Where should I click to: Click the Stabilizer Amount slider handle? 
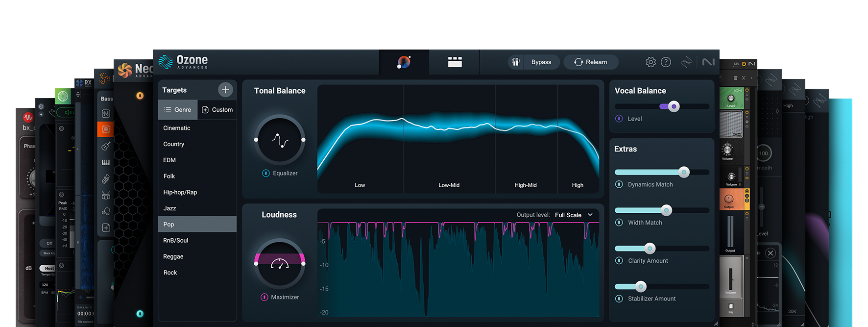tap(641, 286)
